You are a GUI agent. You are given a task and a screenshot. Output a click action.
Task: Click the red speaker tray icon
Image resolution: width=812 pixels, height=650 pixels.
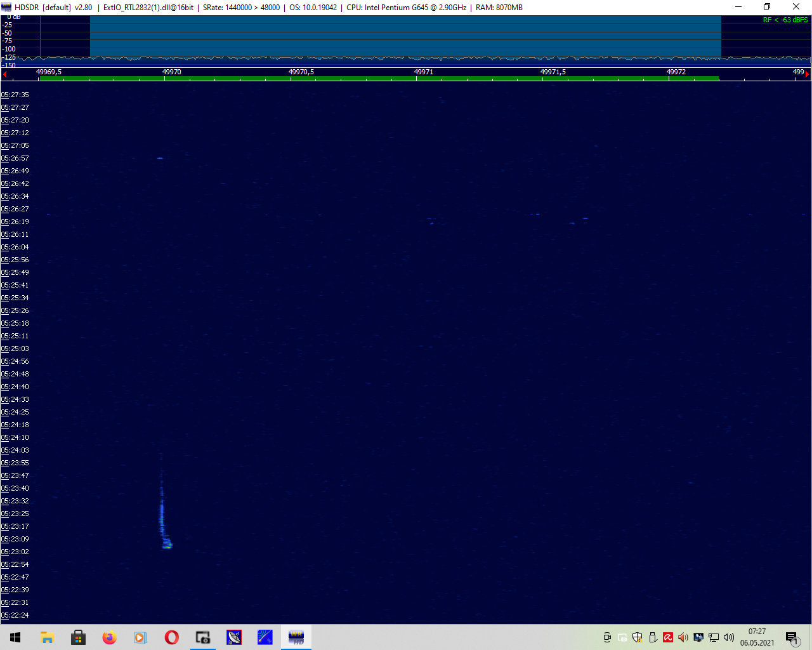683,637
